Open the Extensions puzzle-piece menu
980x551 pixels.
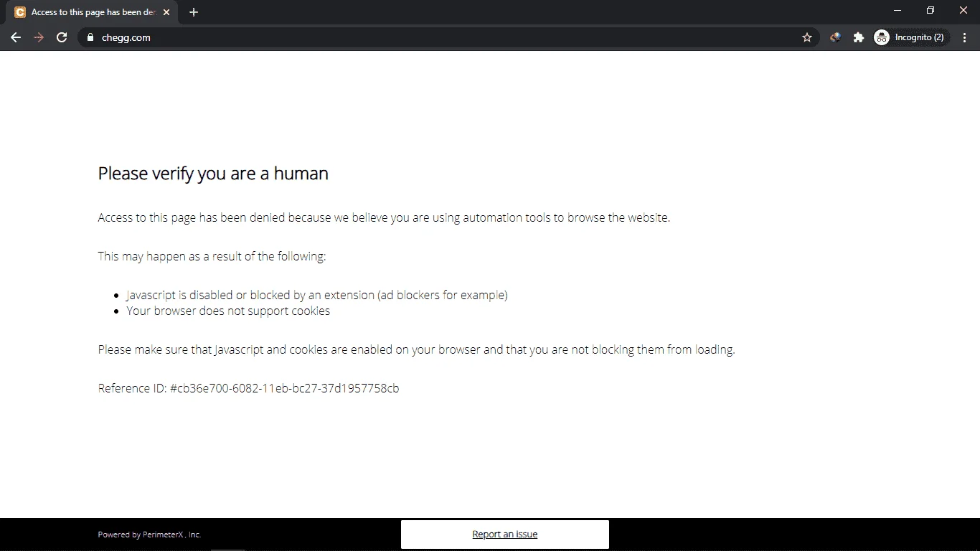coord(858,37)
